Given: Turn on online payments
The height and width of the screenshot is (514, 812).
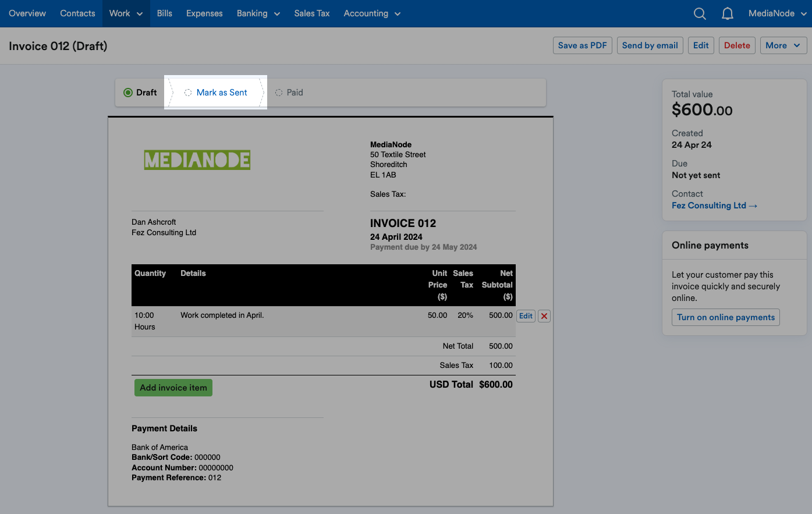Looking at the screenshot, I should (x=726, y=317).
